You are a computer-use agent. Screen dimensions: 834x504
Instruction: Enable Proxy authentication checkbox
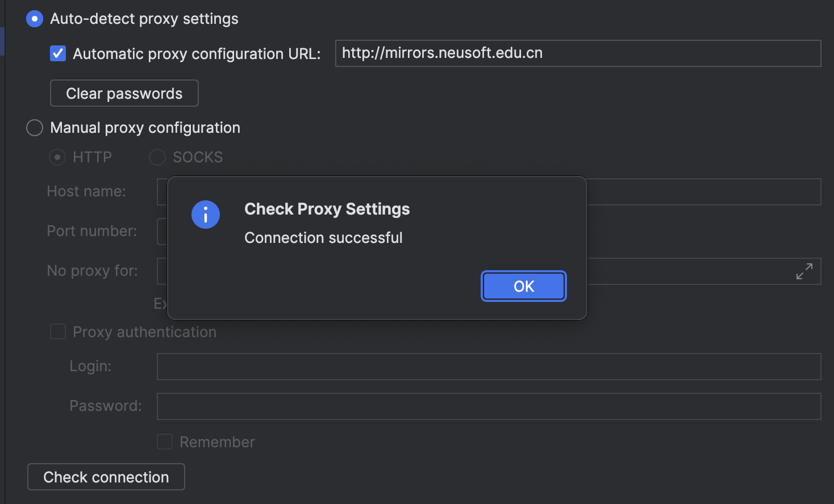click(x=58, y=331)
